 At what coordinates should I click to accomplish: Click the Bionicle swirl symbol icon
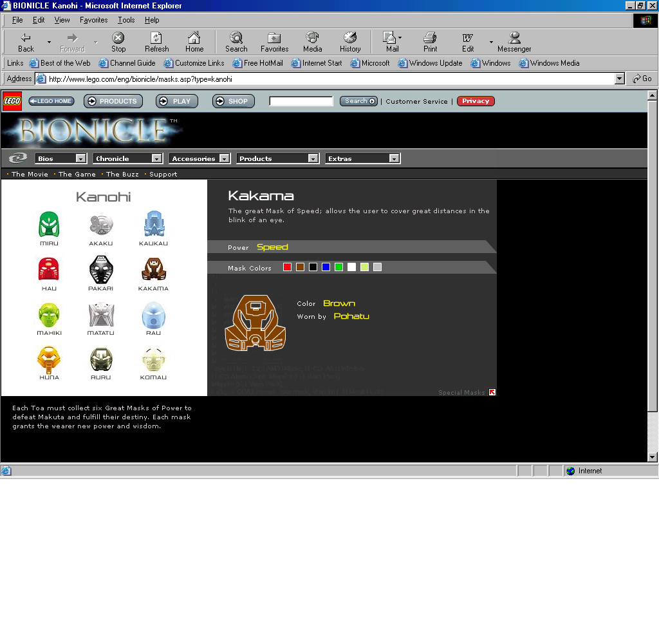tap(18, 158)
